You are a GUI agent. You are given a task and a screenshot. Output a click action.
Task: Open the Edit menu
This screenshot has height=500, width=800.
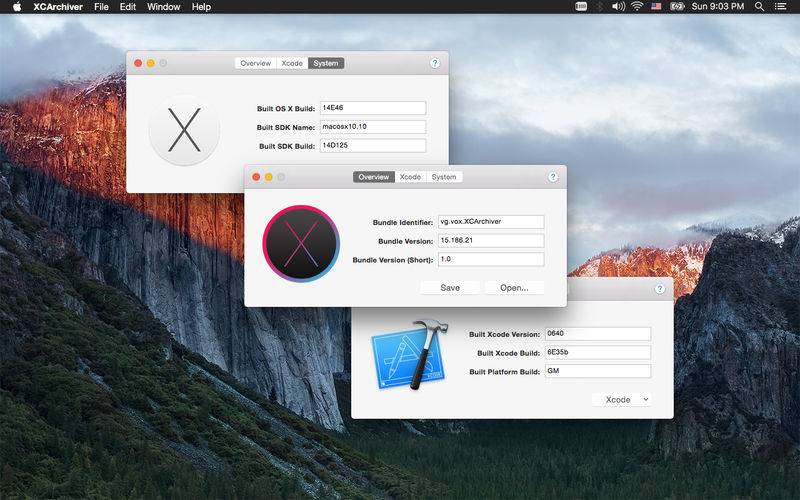pyautogui.click(x=128, y=7)
